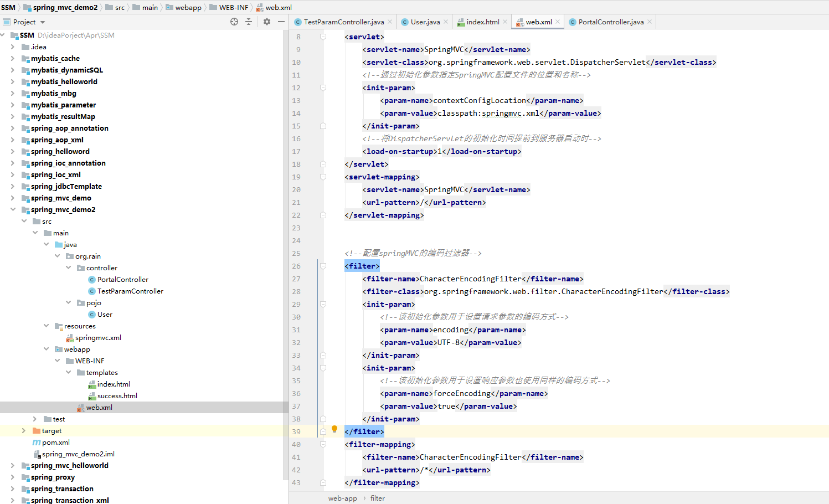The height and width of the screenshot is (504, 829).
Task: Fold the servlet tag on line 8
Action: (x=323, y=37)
